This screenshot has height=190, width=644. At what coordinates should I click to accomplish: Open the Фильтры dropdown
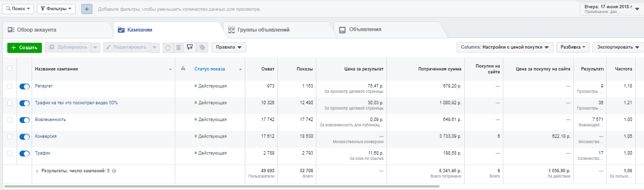click(56, 9)
